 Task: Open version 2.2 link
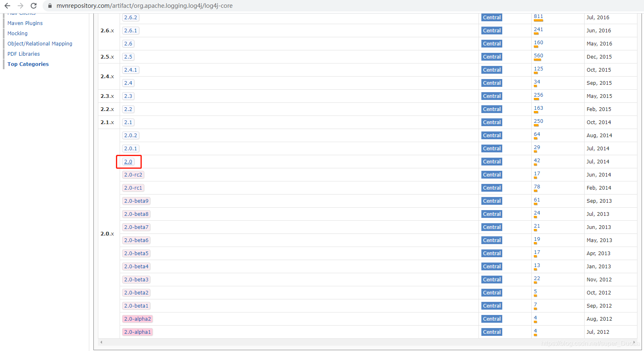coord(128,109)
